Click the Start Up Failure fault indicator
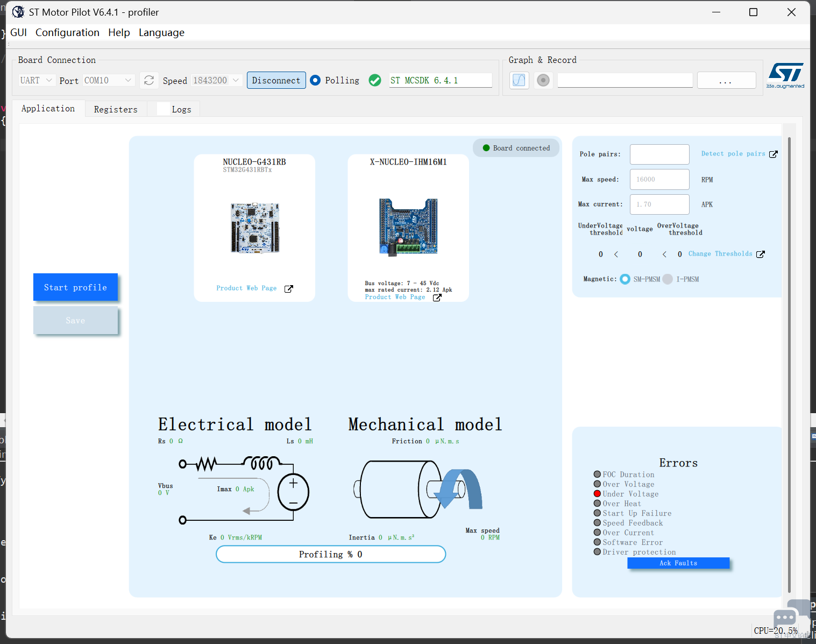 click(597, 513)
